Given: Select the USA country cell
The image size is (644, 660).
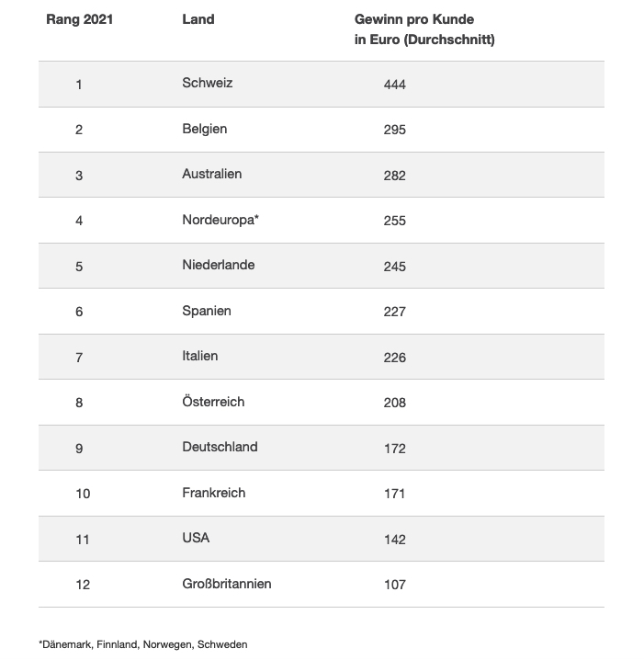Looking at the screenshot, I should pyautogui.click(x=196, y=538).
